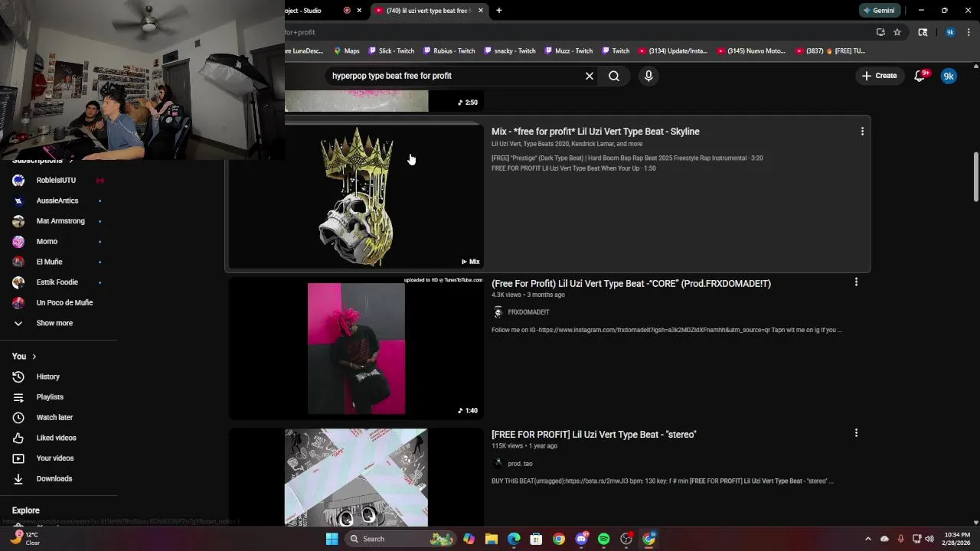The height and width of the screenshot is (551, 980).
Task: Open Chrome three-dot menu
Action: click(969, 32)
